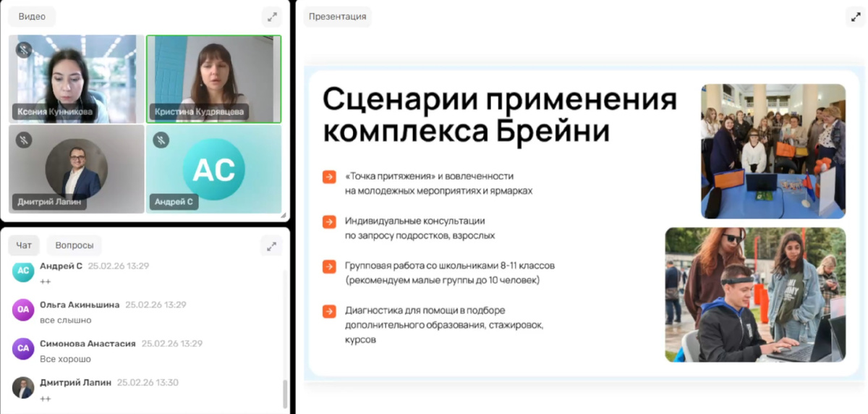
Task: Click Дмитрий Лапин name label in video
Action: point(49,203)
